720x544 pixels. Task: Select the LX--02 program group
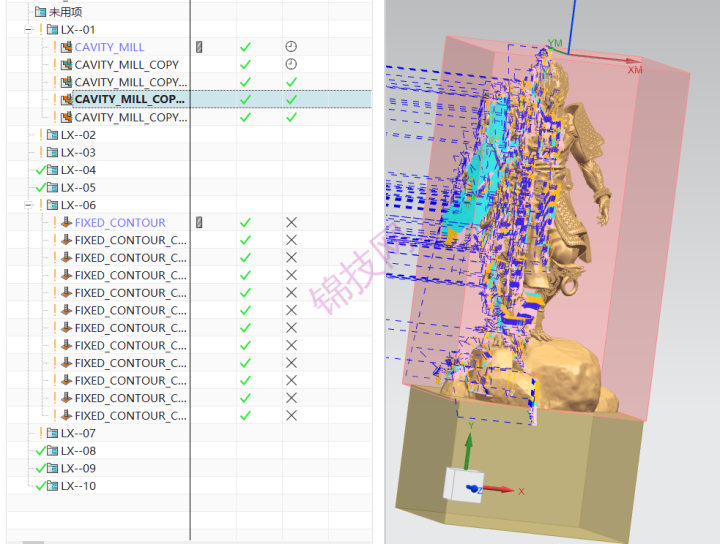click(x=78, y=135)
